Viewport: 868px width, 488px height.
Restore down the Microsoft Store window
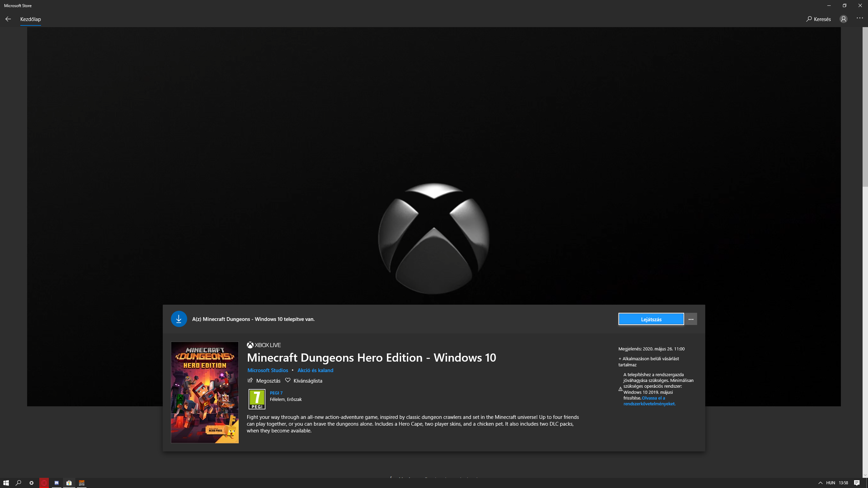pyautogui.click(x=844, y=5)
